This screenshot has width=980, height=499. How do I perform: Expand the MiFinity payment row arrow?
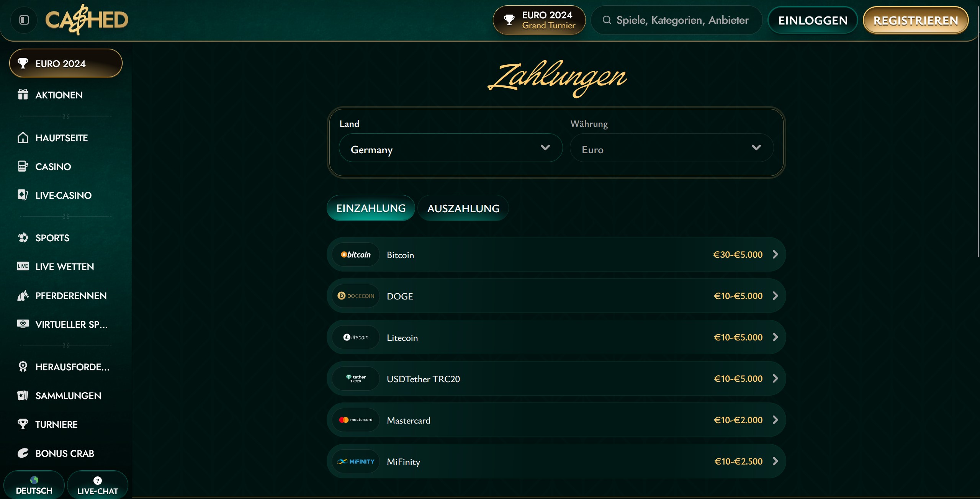click(775, 461)
